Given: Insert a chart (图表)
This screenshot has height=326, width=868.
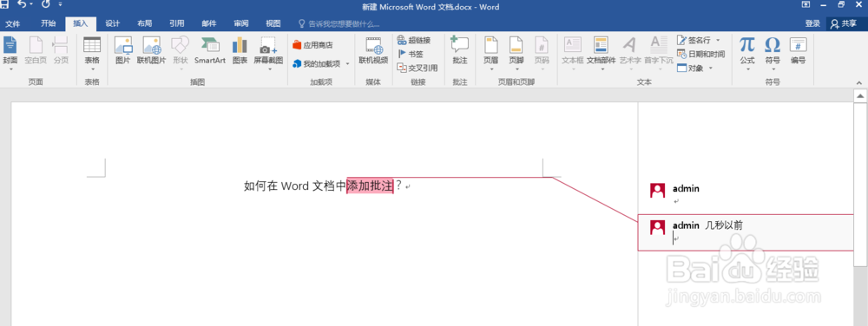Looking at the screenshot, I should (x=240, y=50).
